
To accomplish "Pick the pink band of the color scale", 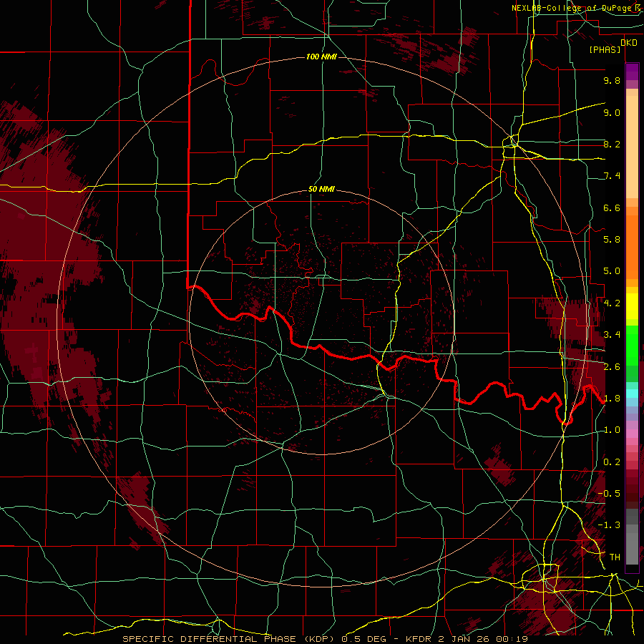I will point(632,434).
